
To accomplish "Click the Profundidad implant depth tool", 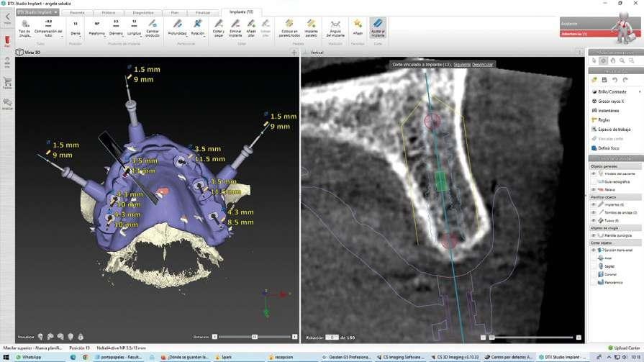I will click(x=177, y=27).
